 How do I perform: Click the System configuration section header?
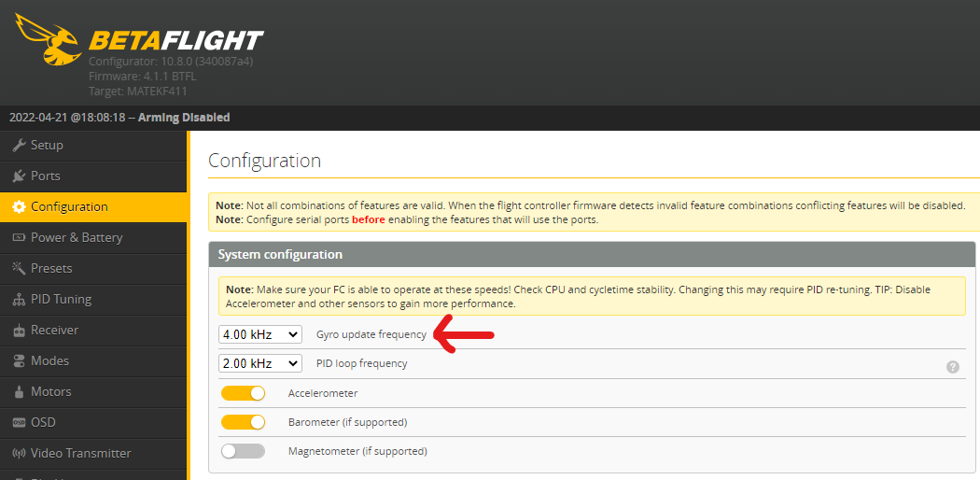[591, 254]
